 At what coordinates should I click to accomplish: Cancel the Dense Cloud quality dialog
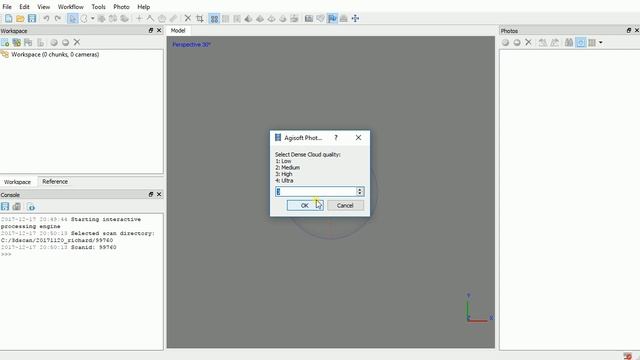[345, 205]
